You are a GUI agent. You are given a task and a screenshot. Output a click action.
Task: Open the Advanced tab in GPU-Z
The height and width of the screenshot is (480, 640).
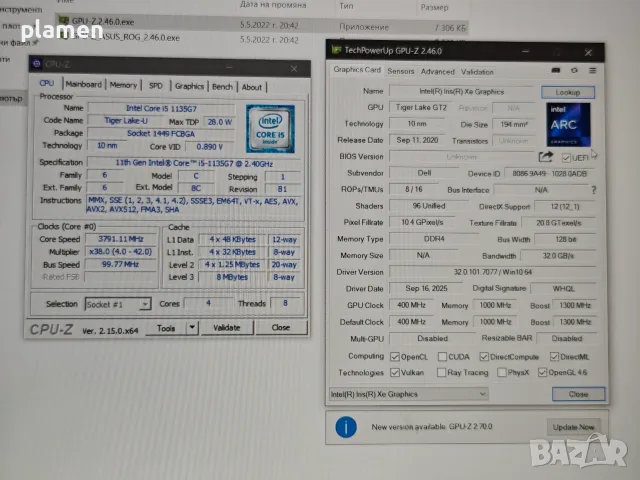coord(437,72)
